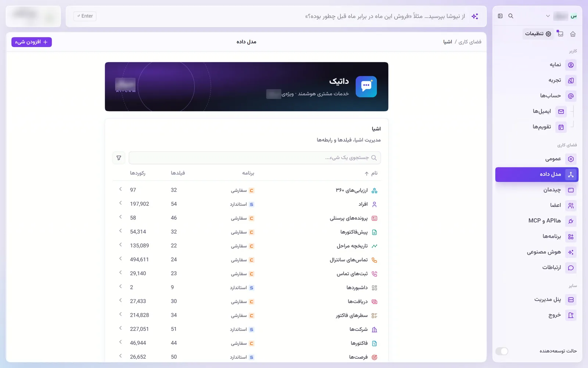The image size is (588, 368).
Task: Click the filter icon beside the object search
Action: (x=119, y=158)
